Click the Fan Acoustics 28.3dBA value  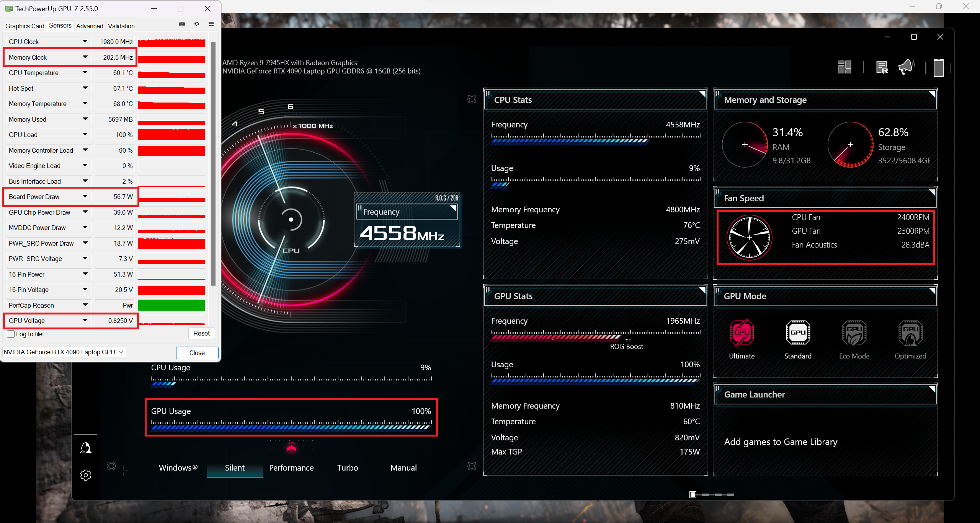[x=915, y=245]
